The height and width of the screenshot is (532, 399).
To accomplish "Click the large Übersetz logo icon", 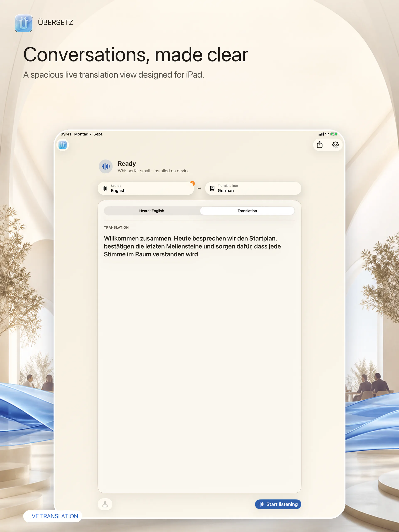I will 23,23.
